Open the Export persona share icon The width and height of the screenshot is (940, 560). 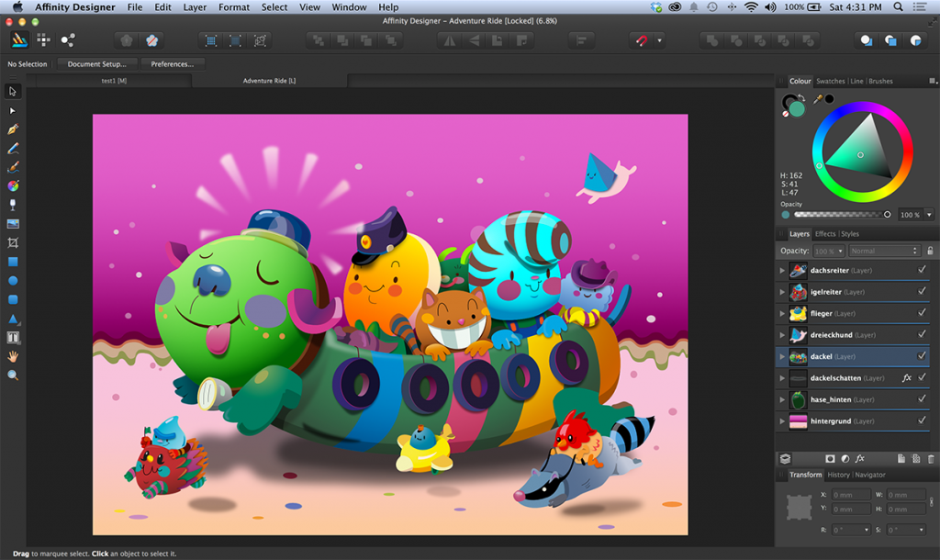[x=68, y=40]
